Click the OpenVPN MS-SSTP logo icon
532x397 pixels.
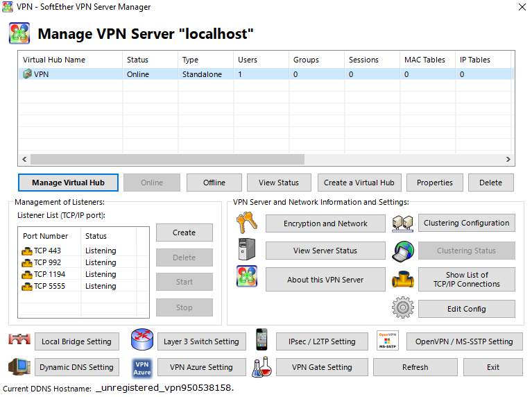pyautogui.click(x=388, y=340)
